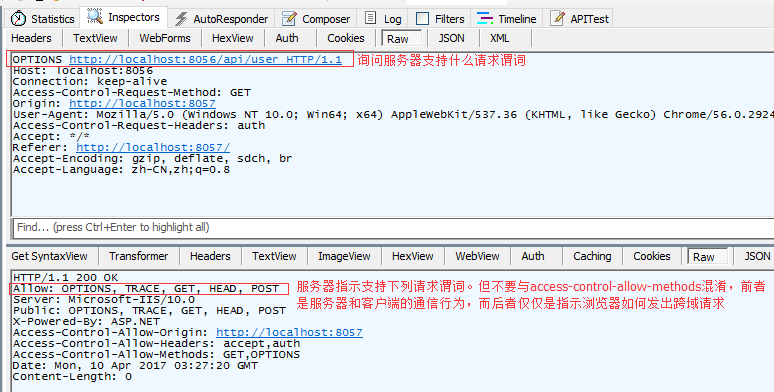Click the 'Content-Length: 0' line

[x=73, y=377]
